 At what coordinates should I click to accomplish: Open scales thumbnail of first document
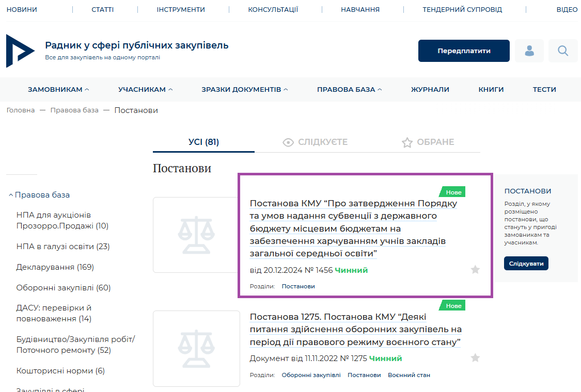tap(196, 235)
